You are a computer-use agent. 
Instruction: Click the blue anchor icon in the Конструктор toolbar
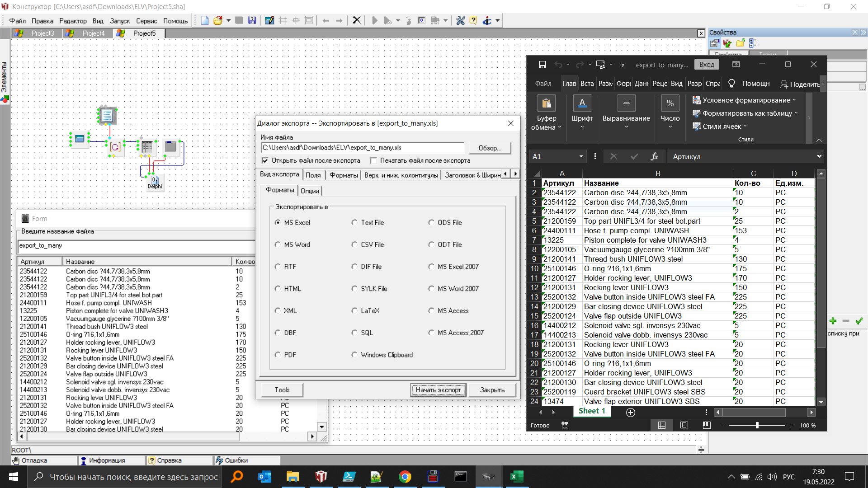(x=487, y=20)
